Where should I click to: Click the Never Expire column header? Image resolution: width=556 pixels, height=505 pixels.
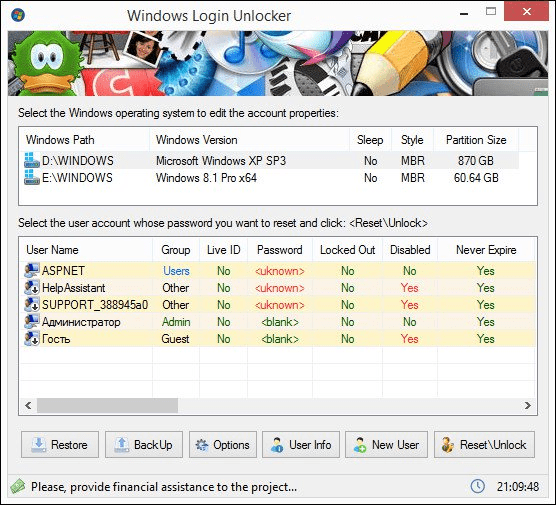tap(486, 250)
